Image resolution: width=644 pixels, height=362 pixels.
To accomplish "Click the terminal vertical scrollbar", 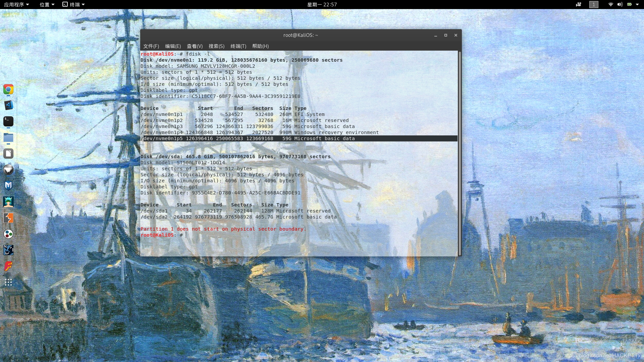I will click(460, 153).
